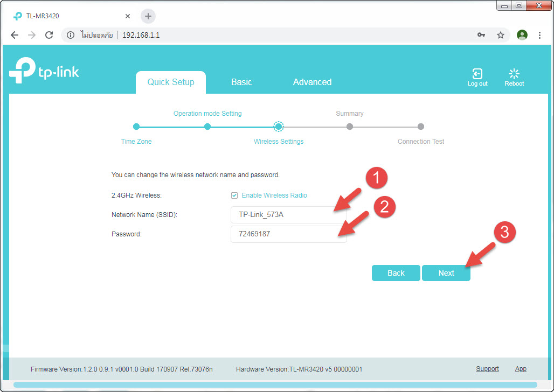
Task: Click the '2.4GHz Wireless:' label
Action: click(x=136, y=195)
